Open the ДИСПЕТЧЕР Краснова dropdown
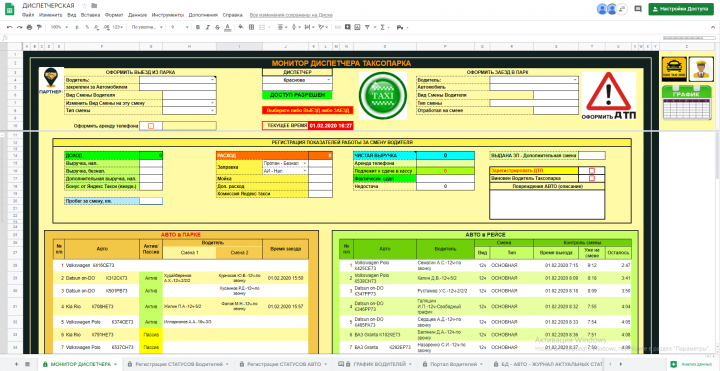 click(x=329, y=79)
